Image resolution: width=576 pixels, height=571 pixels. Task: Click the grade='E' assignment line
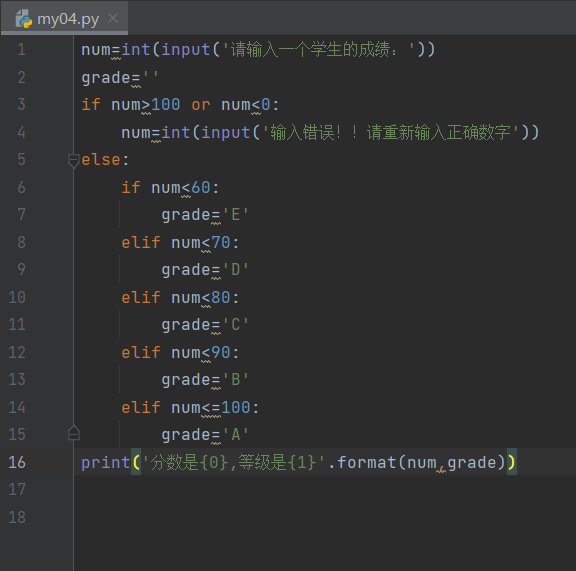point(205,215)
